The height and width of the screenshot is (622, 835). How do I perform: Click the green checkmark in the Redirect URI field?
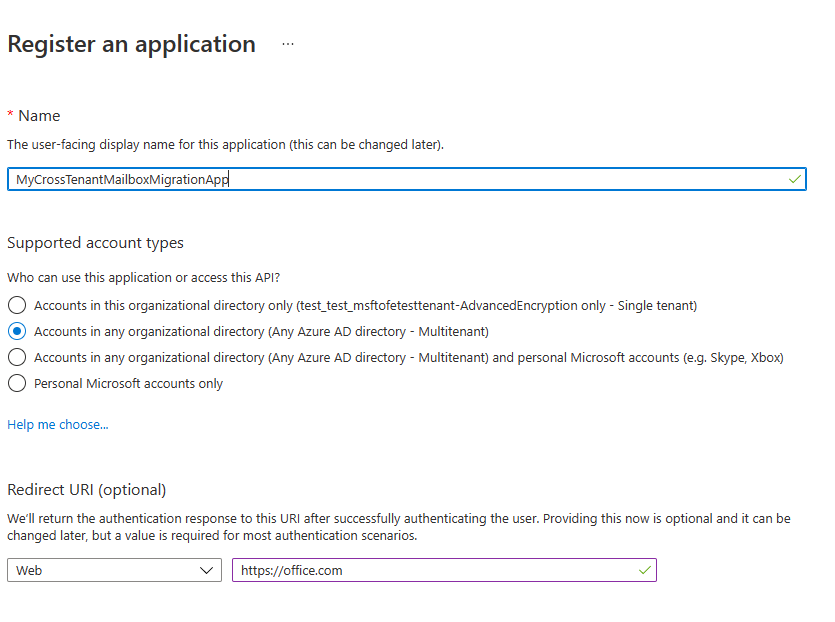(644, 570)
